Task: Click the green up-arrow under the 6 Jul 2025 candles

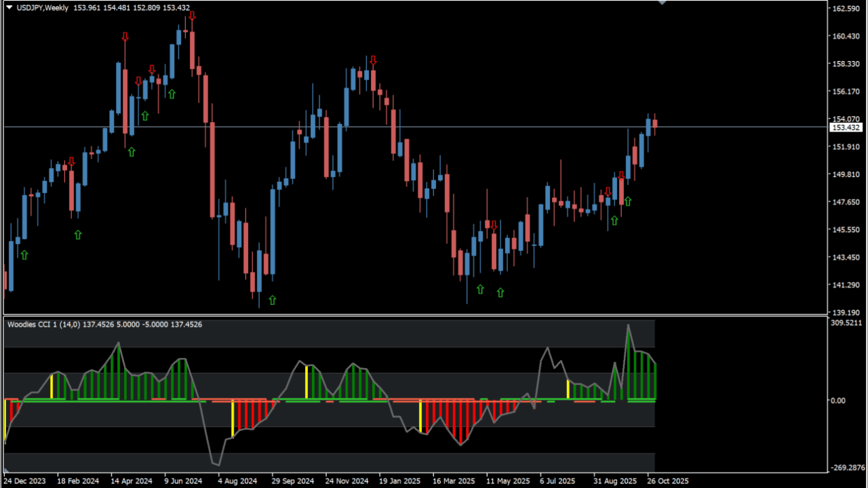Action: tap(614, 220)
